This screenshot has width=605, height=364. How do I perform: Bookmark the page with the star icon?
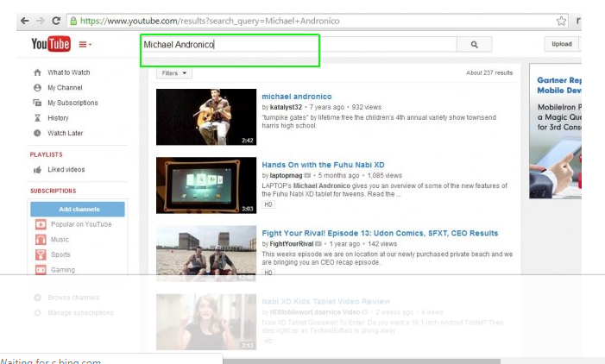click(x=561, y=21)
